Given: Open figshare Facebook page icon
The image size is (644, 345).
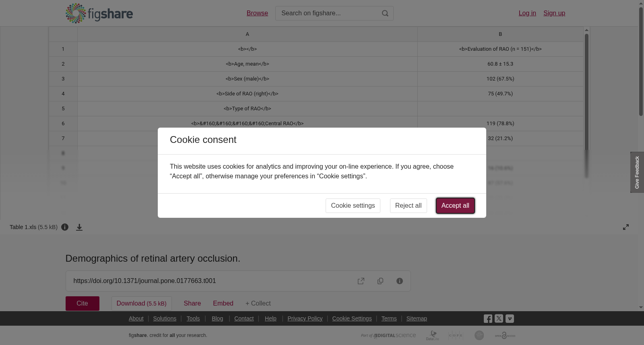Looking at the screenshot, I should pos(488,318).
